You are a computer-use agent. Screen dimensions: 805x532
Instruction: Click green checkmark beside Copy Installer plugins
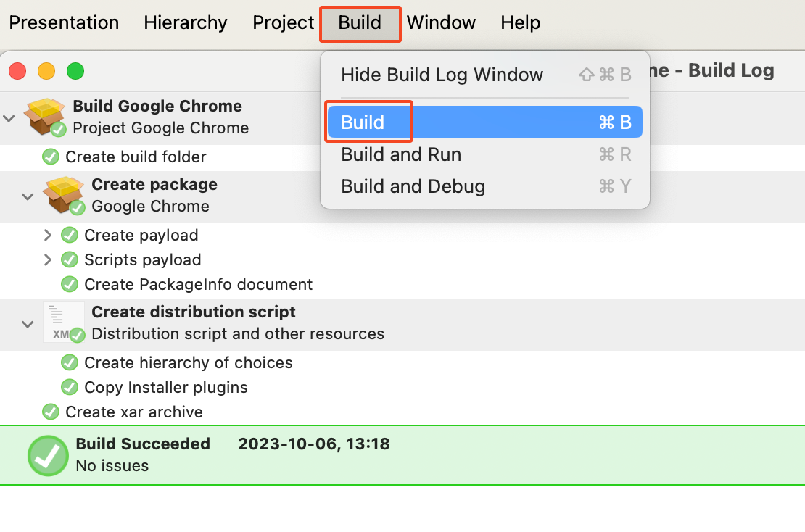pos(70,387)
